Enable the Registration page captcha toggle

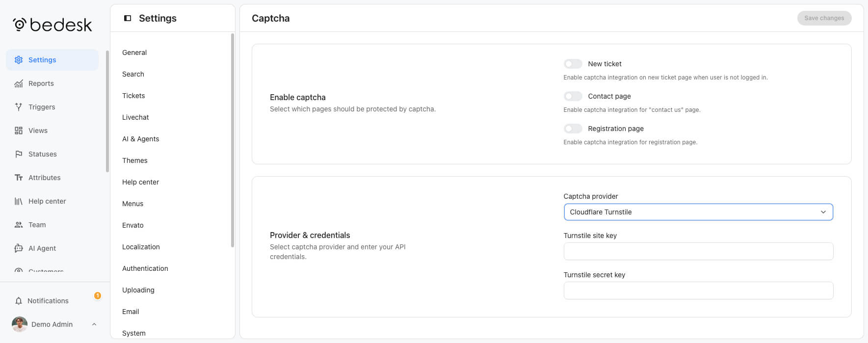click(x=573, y=129)
